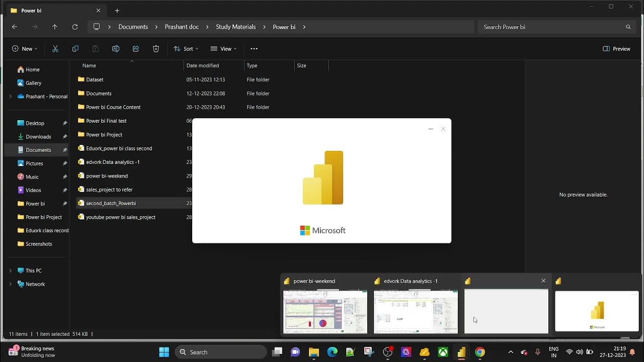The height and width of the screenshot is (362, 644).
Task: Open Breaking news widget on taskbar
Action: point(32,352)
